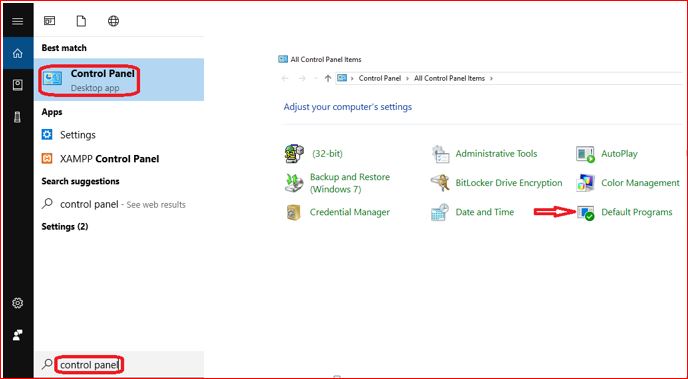Image resolution: width=688 pixels, height=379 pixels.
Task: Click the BitLocker keys icon
Action: click(440, 183)
